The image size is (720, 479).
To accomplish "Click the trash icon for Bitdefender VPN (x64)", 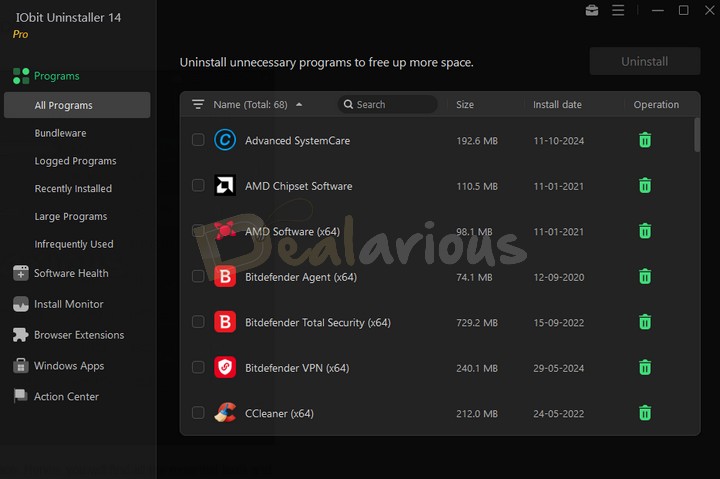I will [645, 367].
